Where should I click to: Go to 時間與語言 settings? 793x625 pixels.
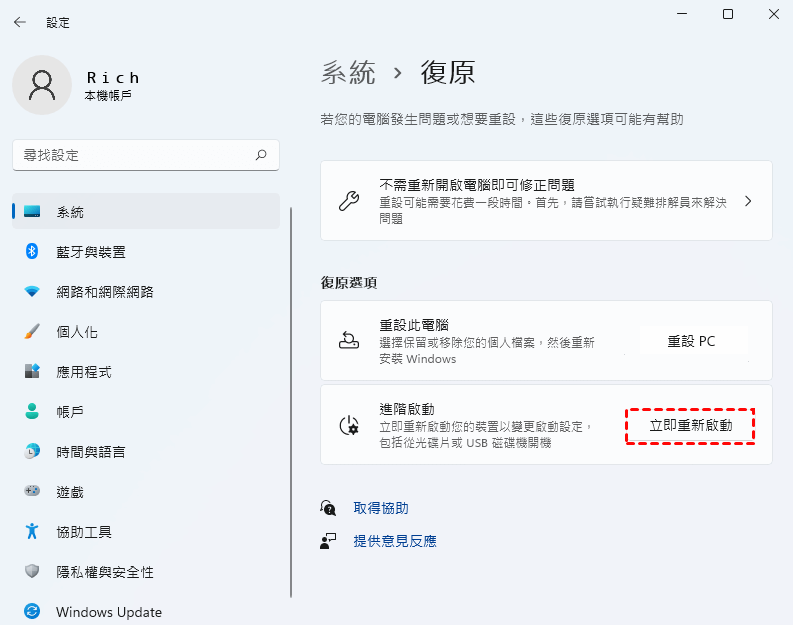(90, 452)
